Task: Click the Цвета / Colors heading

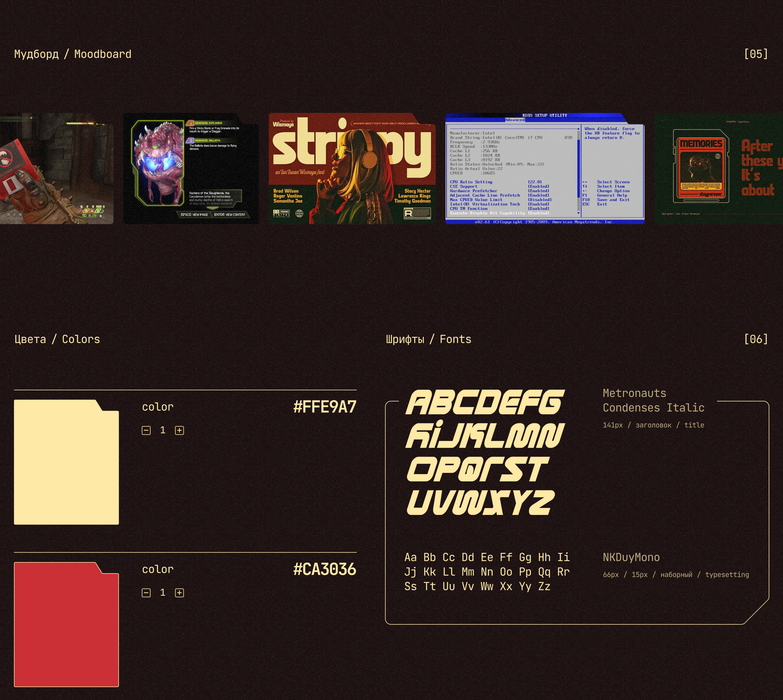Action: [x=57, y=339]
